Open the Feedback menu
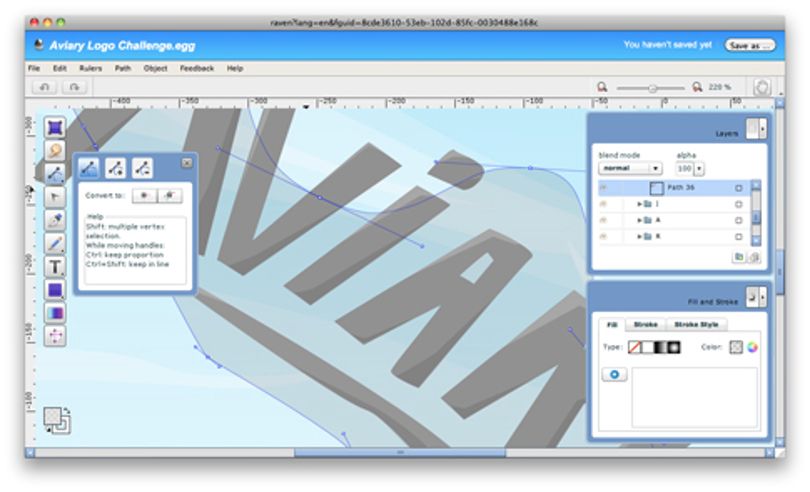The width and height of the screenshot is (810, 492). (x=197, y=68)
